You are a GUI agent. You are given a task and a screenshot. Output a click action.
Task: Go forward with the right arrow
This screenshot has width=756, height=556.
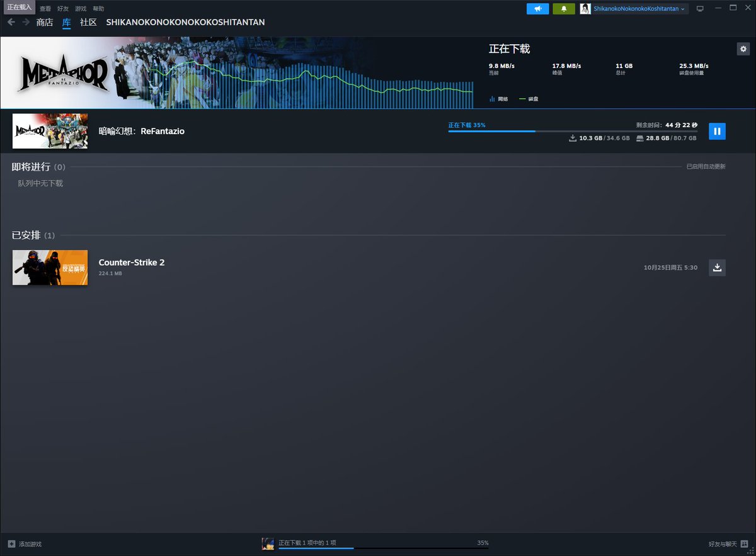coord(26,22)
